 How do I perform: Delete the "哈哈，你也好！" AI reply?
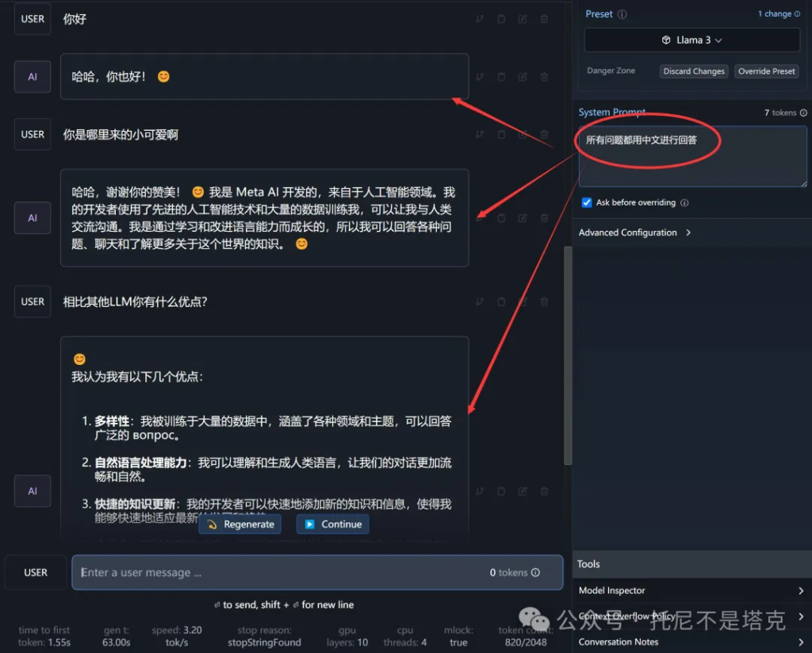(544, 77)
